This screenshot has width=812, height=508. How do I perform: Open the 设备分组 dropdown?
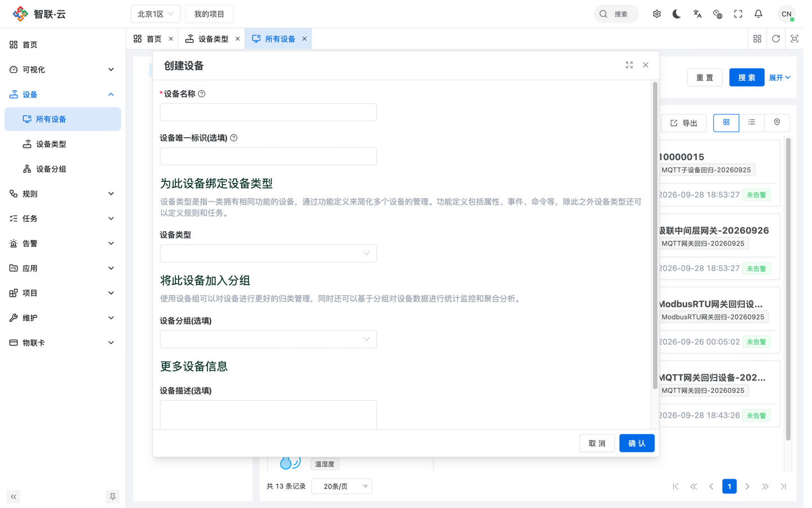(268, 339)
